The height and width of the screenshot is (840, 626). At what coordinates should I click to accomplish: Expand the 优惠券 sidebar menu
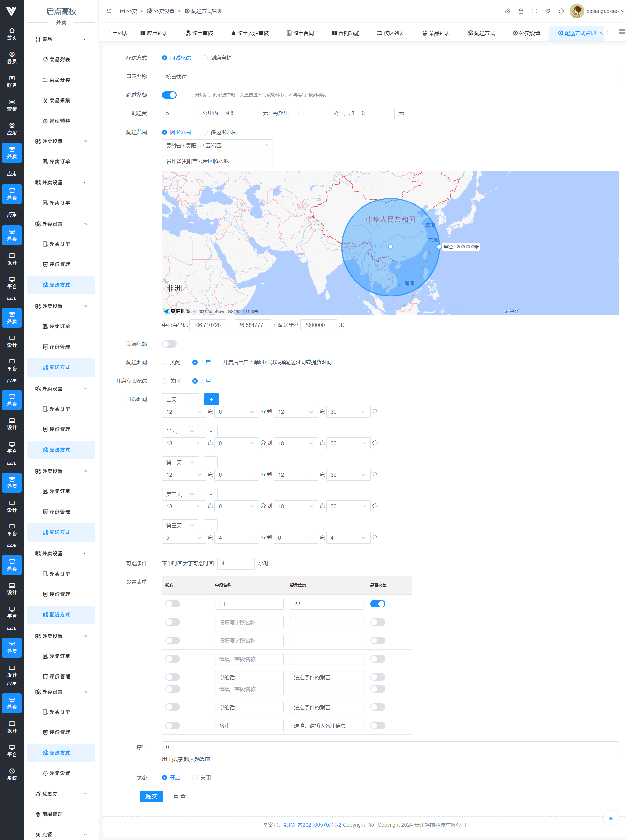pos(61,793)
